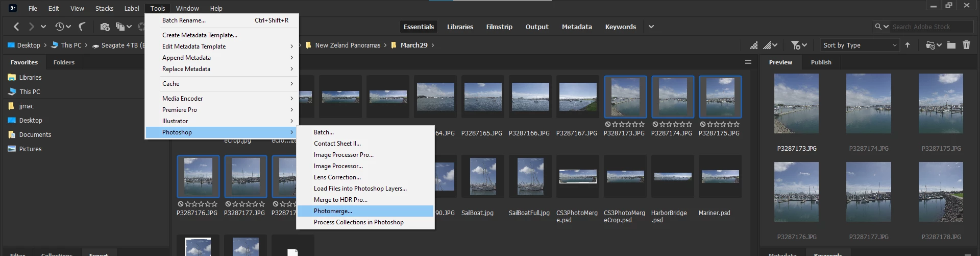Image resolution: width=980 pixels, height=256 pixels.
Task: Open the Favorites panel tab
Action: point(24,62)
